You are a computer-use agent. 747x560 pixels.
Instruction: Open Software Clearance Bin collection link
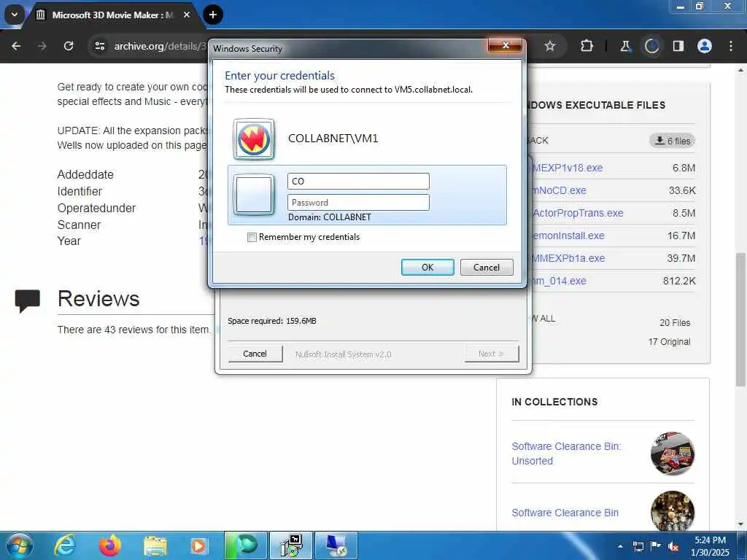[565, 513]
